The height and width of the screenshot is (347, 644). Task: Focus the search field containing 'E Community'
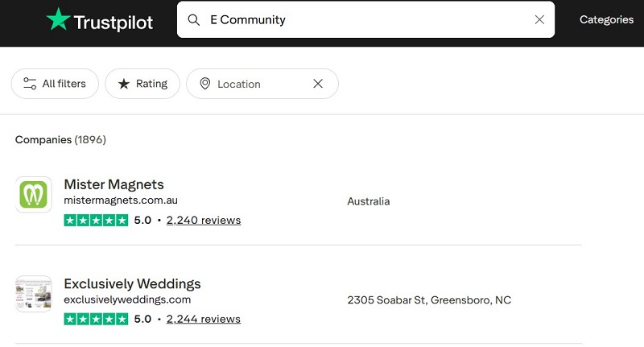tap(365, 19)
